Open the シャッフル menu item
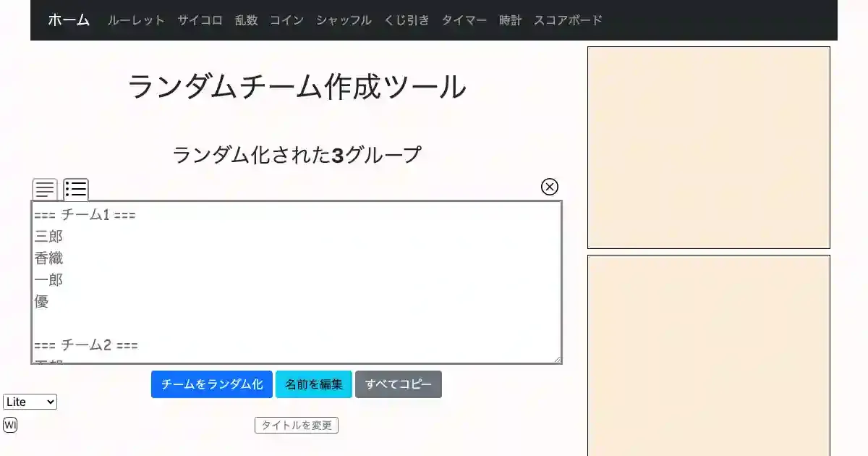The height and width of the screenshot is (456, 868). [x=344, y=20]
